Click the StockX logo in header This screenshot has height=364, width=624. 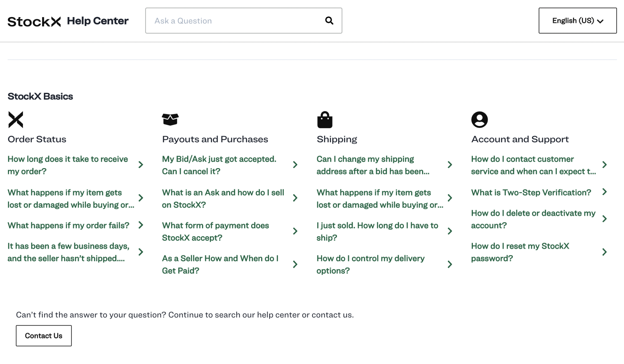coord(34,21)
